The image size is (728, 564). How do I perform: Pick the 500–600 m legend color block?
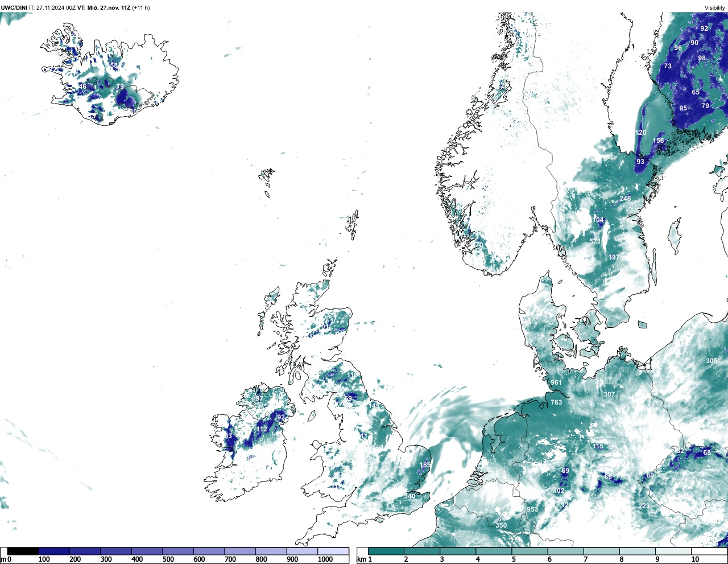[x=178, y=551]
